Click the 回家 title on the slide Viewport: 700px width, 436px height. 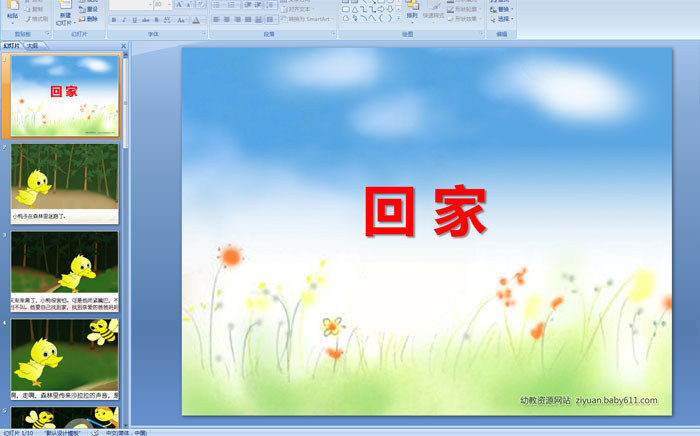point(425,211)
